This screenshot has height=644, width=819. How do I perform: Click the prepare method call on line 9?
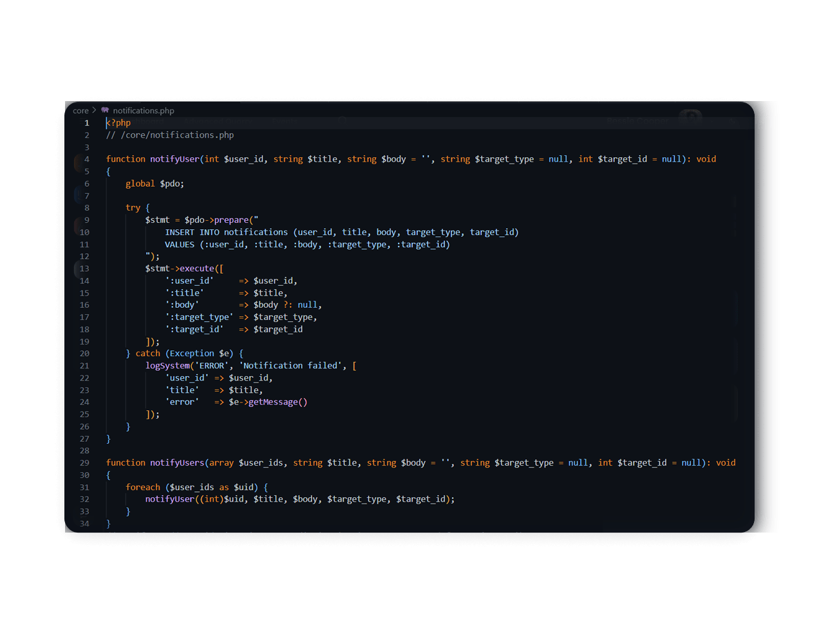click(x=231, y=220)
